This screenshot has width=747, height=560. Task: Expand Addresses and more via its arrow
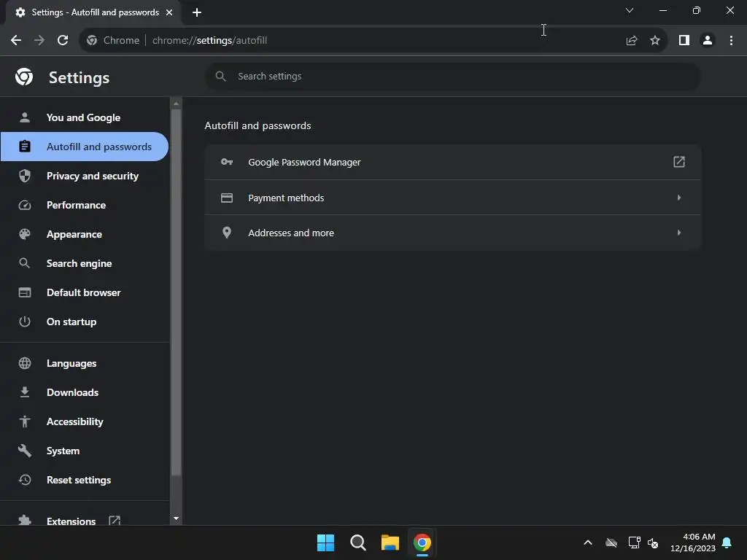(679, 233)
